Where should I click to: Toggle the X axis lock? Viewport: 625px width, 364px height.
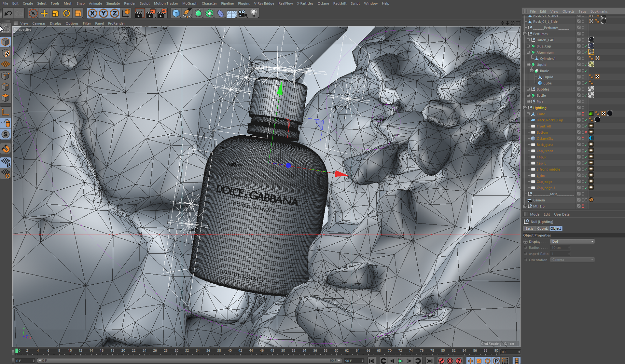pos(92,13)
